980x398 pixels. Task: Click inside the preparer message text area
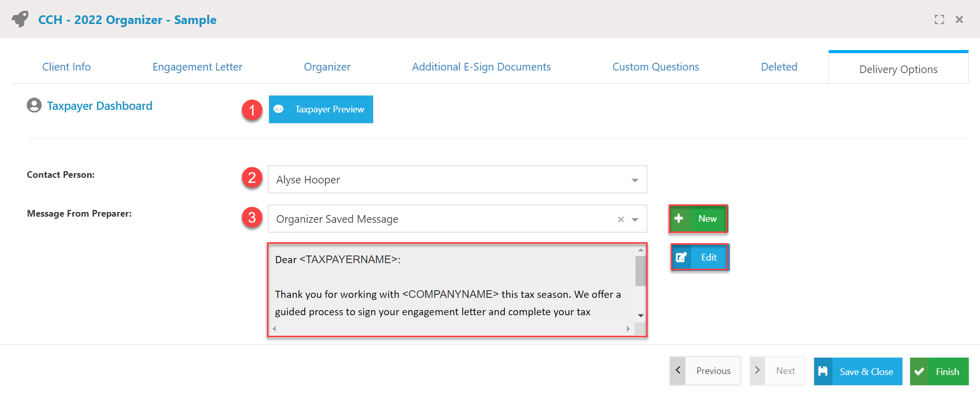point(449,286)
